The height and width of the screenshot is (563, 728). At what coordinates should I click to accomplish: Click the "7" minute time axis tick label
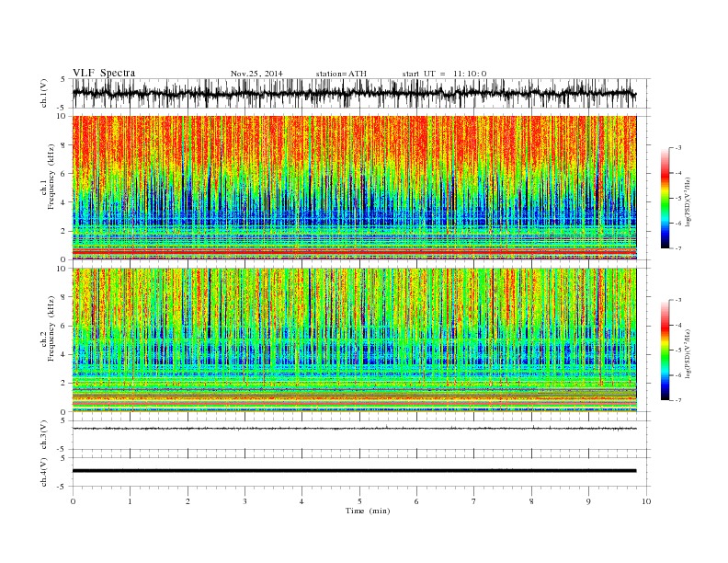click(474, 501)
